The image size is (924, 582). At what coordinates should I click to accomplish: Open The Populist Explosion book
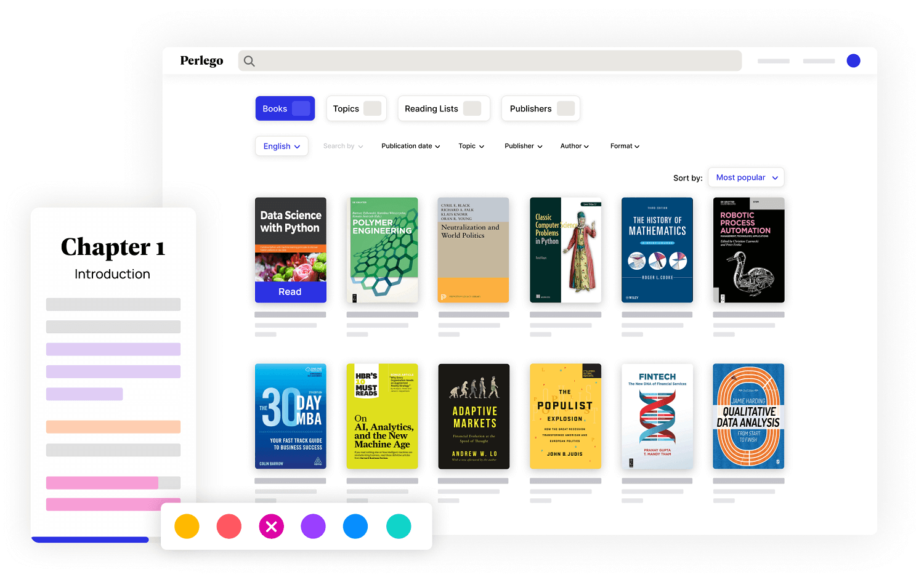pos(565,416)
